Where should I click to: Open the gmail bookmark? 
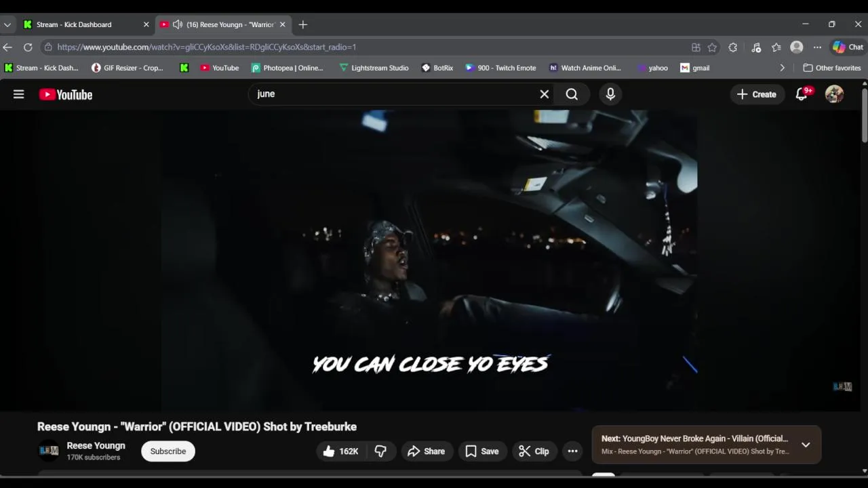coord(695,68)
